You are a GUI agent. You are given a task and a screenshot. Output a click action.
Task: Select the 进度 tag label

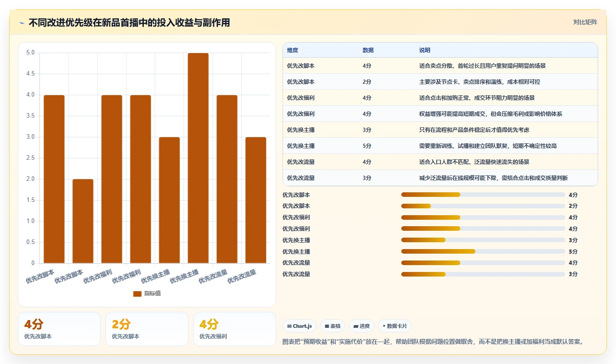(x=365, y=326)
